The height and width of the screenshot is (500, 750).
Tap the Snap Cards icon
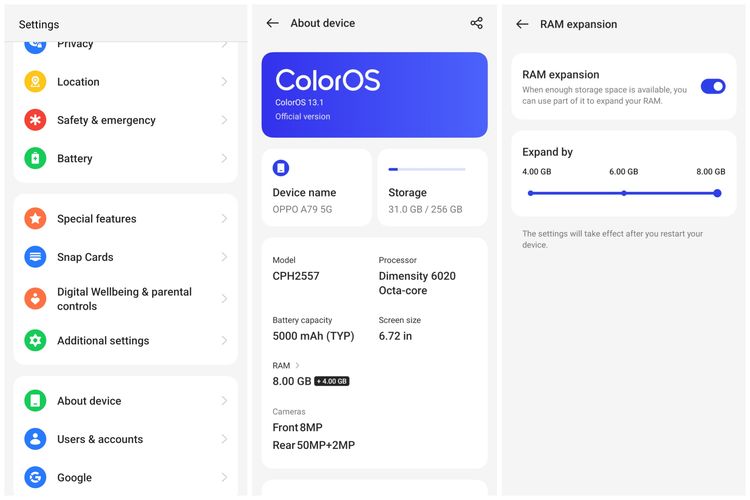point(35,257)
